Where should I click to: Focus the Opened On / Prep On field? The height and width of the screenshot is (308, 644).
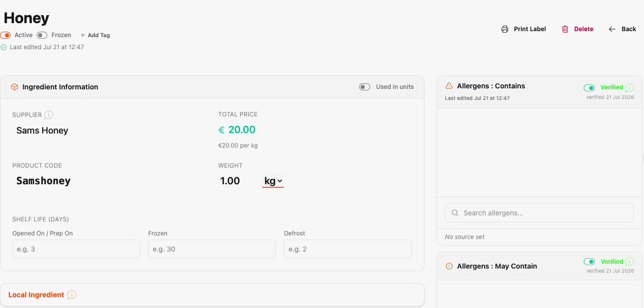pos(76,249)
